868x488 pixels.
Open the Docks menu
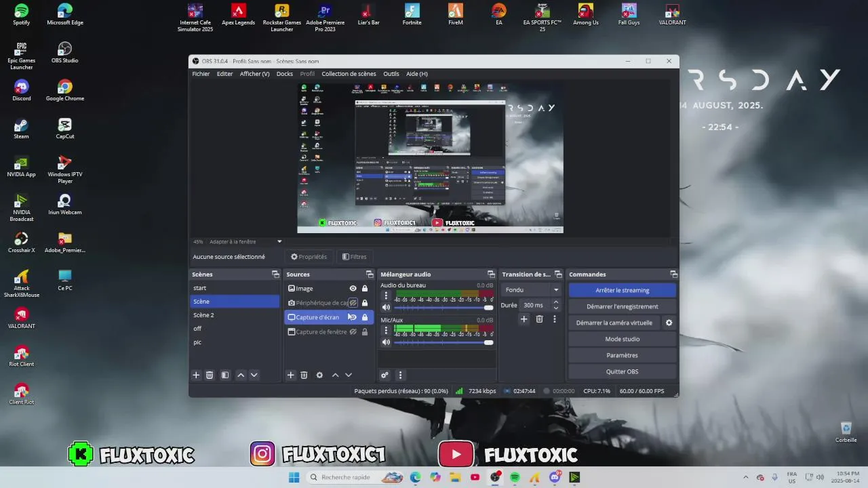click(285, 74)
